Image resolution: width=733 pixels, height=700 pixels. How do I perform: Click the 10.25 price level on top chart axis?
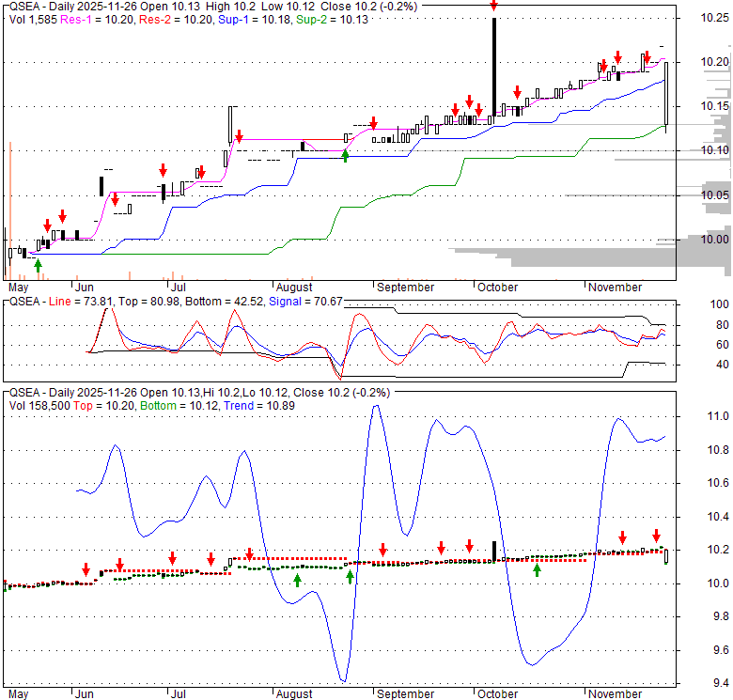click(713, 17)
